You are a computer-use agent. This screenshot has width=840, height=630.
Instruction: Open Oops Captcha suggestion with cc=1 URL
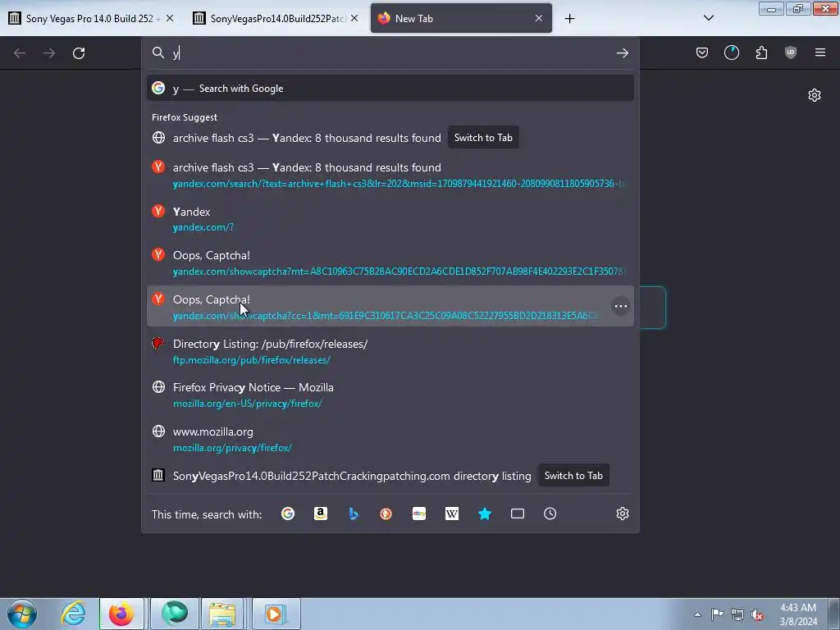pyautogui.click(x=390, y=307)
